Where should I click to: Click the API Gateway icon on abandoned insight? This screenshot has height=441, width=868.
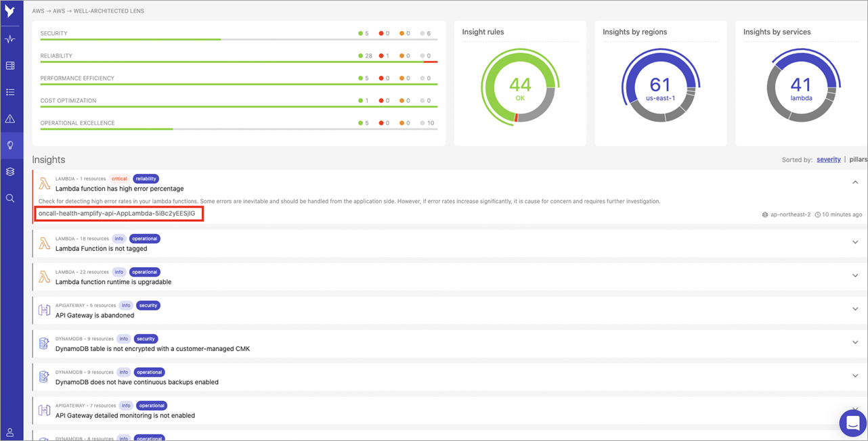click(x=44, y=309)
